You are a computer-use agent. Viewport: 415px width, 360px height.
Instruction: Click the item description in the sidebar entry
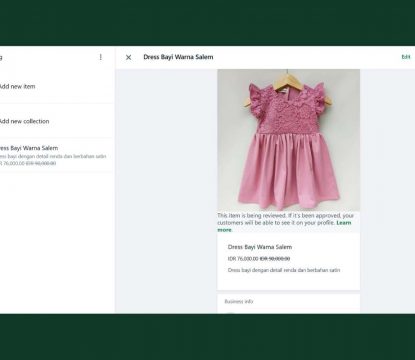click(x=53, y=156)
